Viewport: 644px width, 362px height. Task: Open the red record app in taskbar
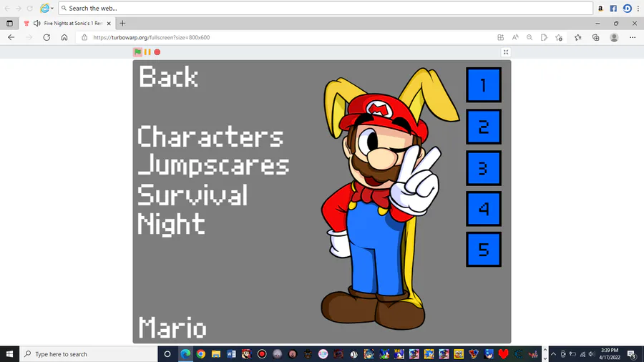point(262,354)
